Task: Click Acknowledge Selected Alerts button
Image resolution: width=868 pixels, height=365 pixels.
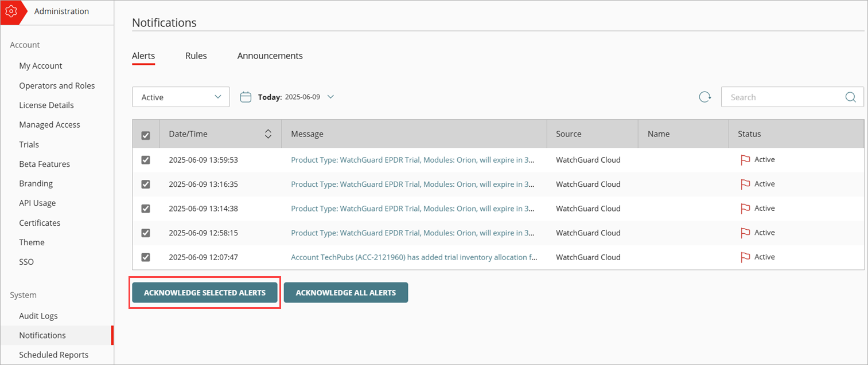Action: click(204, 292)
